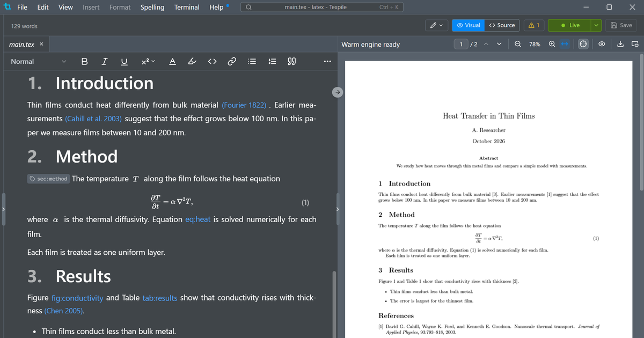Click the fig:conductivity reference
The width and height of the screenshot is (644, 338).
click(x=78, y=298)
